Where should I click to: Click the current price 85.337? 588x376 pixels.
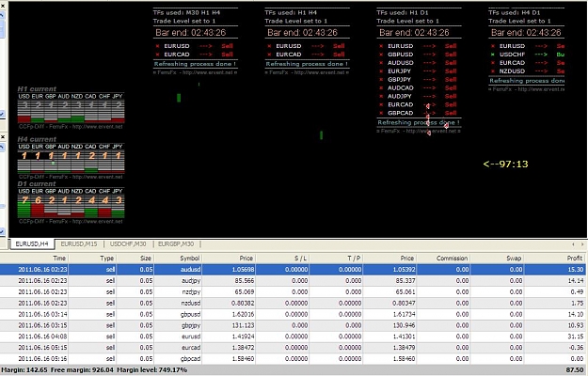(x=405, y=280)
